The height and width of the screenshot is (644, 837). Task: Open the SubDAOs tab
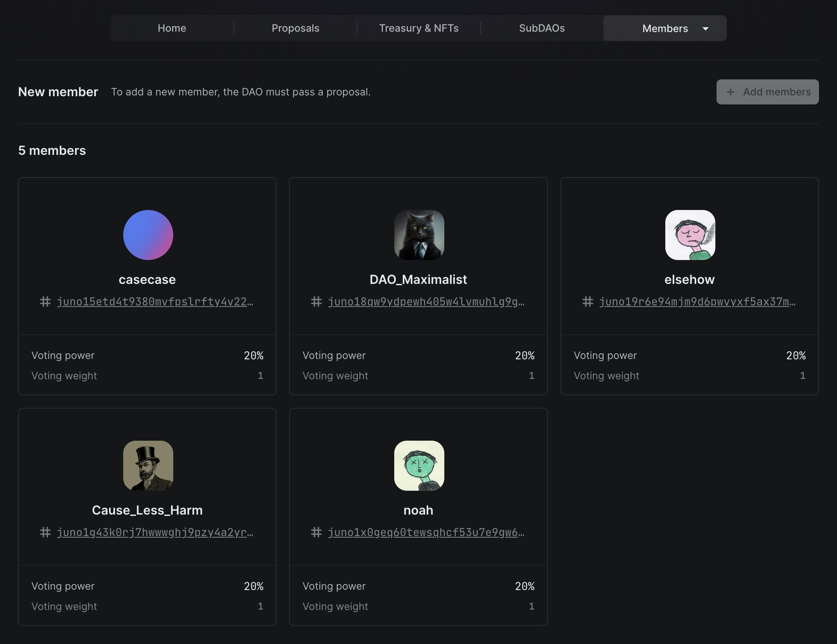point(542,28)
